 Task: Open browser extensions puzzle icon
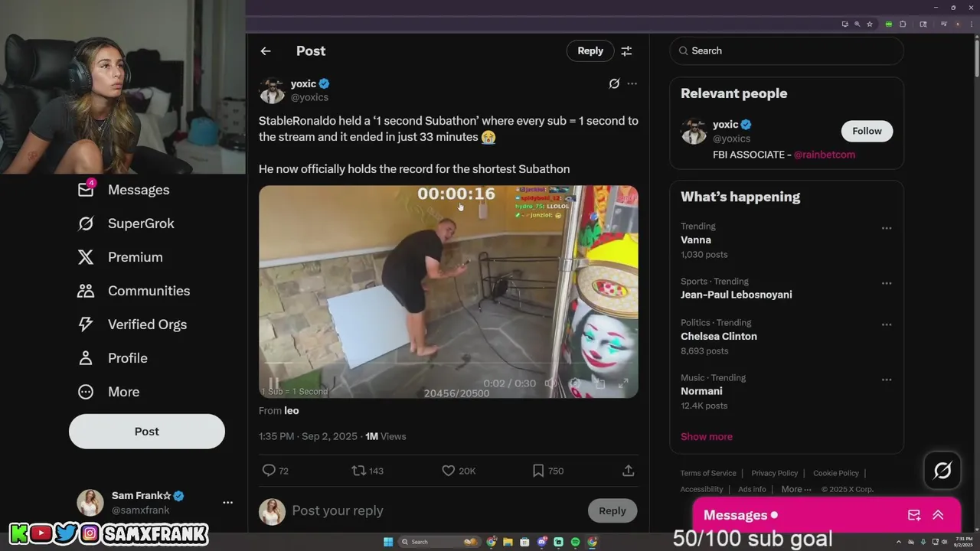tap(903, 24)
